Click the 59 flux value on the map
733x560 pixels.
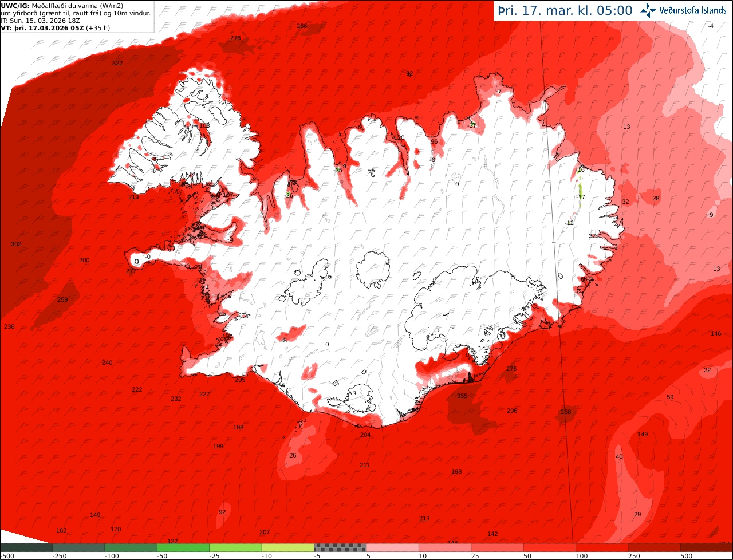(x=670, y=397)
